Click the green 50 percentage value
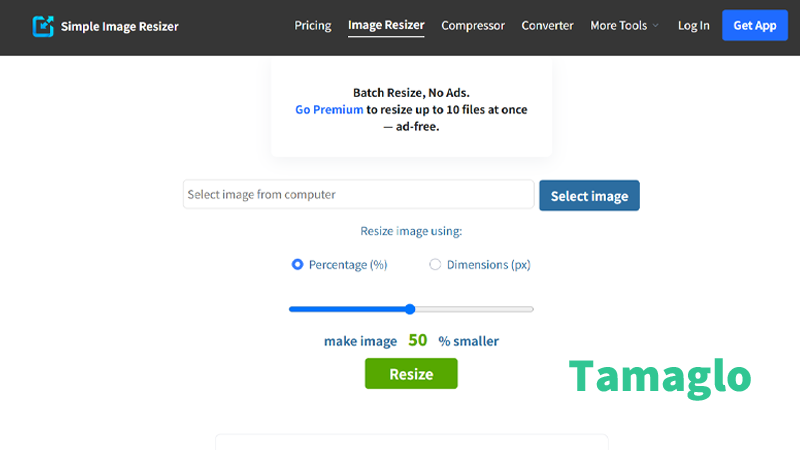Image resolution: width=800 pixels, height=450 pixels. click(x=417, y=340)
